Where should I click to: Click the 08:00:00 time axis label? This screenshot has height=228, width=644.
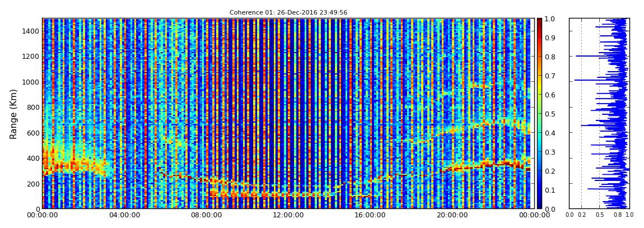205,215
